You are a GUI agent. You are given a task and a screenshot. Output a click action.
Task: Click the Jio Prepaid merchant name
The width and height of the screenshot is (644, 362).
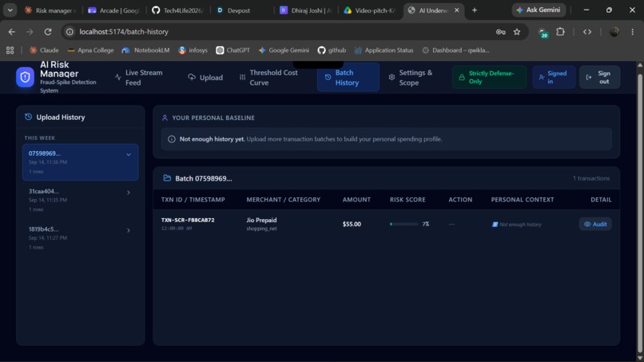point(261,221)
